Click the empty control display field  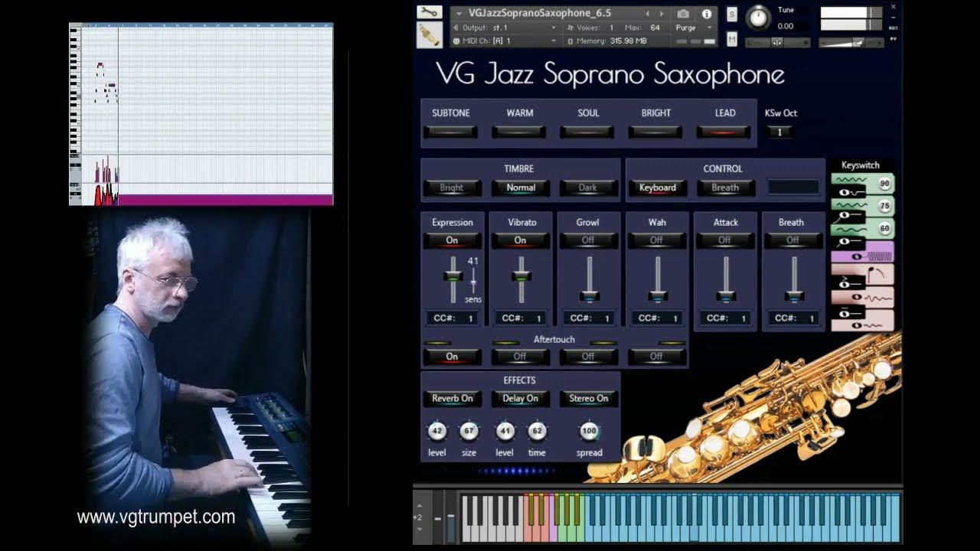793,187
